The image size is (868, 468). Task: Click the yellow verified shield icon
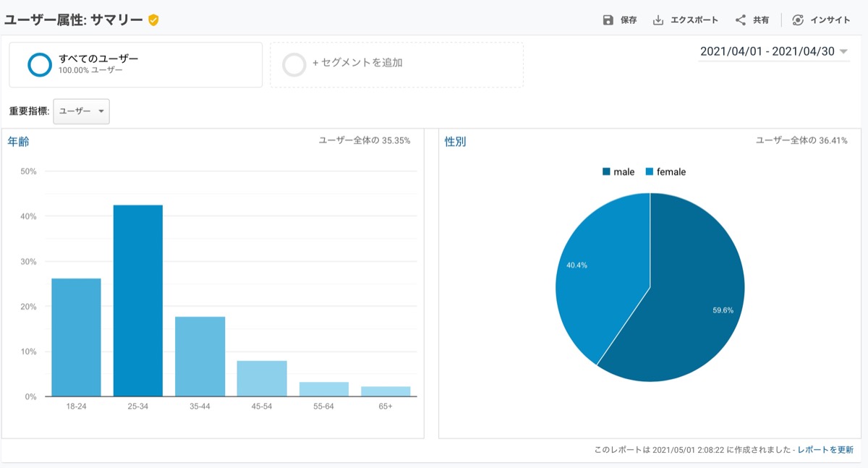click(x=153, y=20)
